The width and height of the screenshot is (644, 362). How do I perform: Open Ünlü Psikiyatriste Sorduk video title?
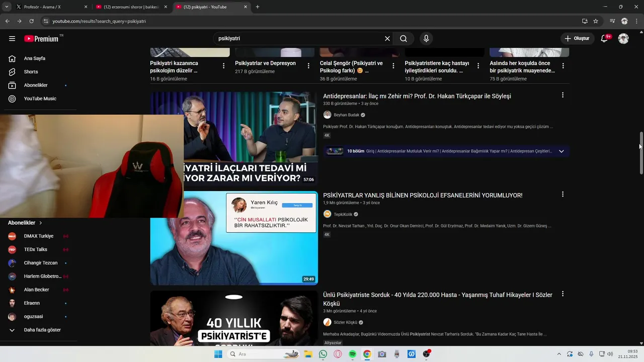(438, 299)
